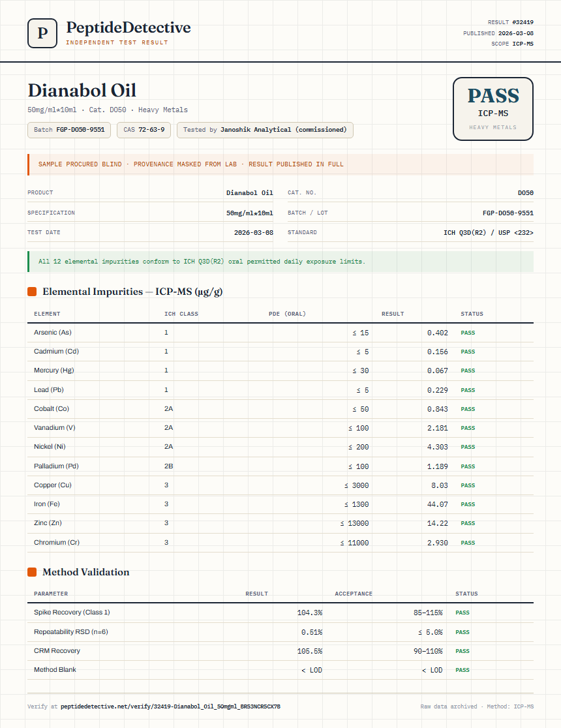Click the Mercury (Hg) row label
The image size is (561, 728).
54,371
